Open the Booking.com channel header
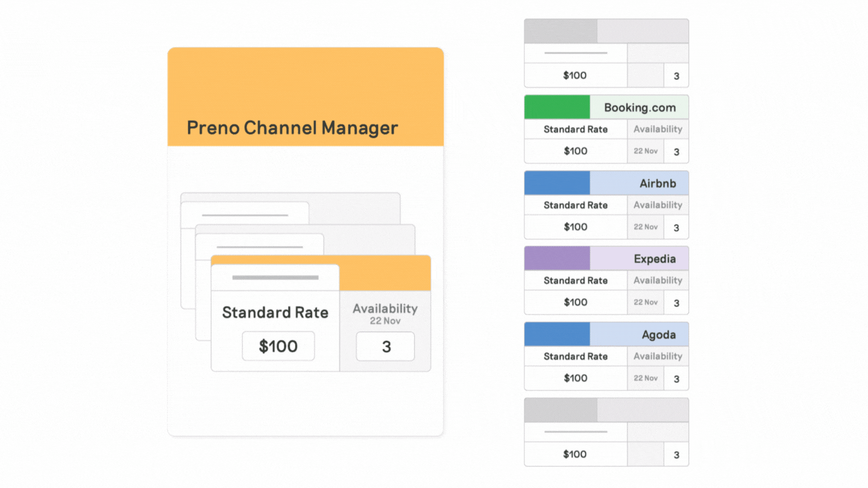This screenshot has height=488, width=868. [x=640, y=108]
